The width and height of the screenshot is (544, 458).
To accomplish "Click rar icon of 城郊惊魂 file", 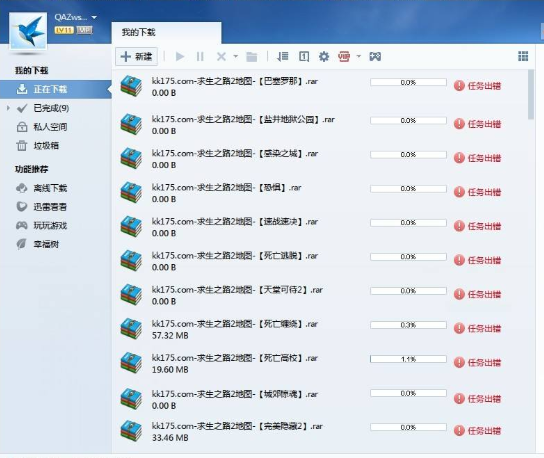I will (131, 399).
